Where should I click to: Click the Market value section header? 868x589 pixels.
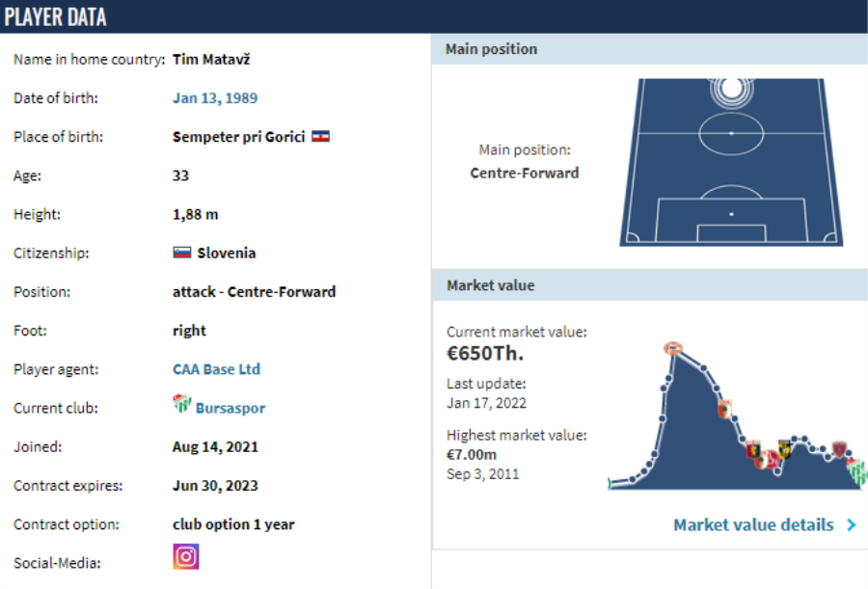[x=490, y=285]
